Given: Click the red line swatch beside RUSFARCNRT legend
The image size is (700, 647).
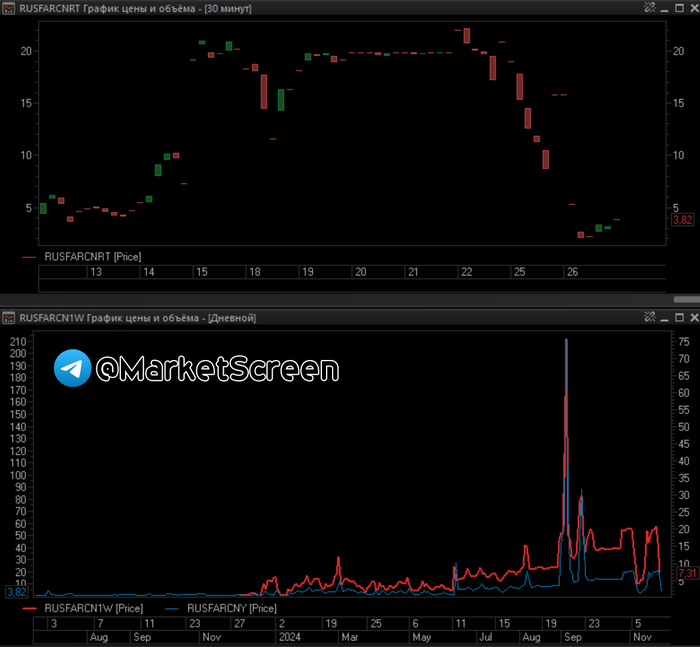Looking at the screenshot, I should tap(29, 257).
